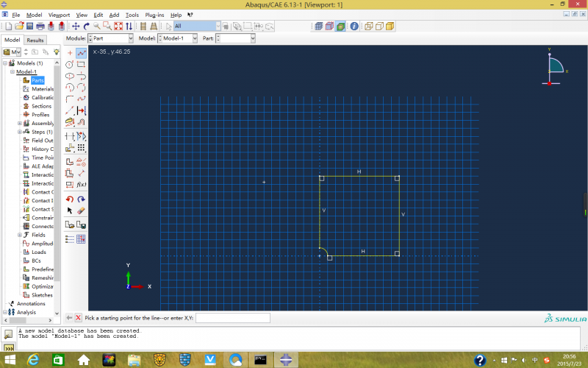Select the Create Lines: Connected sketch tool
This screenshot has height=368, width=588.
pyautogui.click(x=82, y=53)
